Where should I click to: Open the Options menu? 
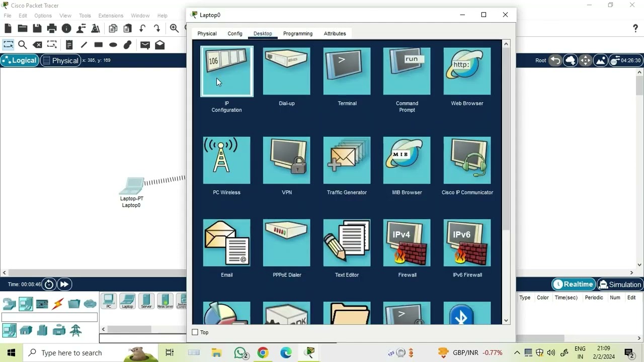[x=43, y=16]
